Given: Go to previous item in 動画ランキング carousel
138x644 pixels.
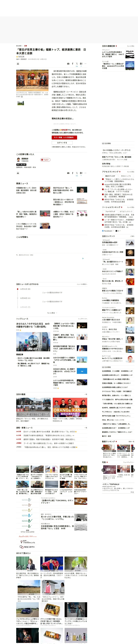Looking at the screenshot, I should (103, 449).
